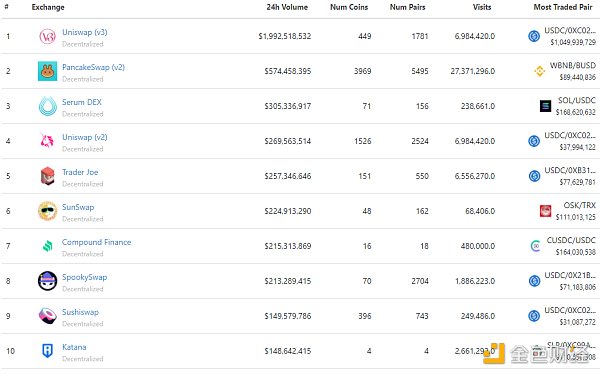Viewport: 600px width, 375px height.
Task: Click the PancakeSwap bunny logo icon
Action: tap(47, 71)
